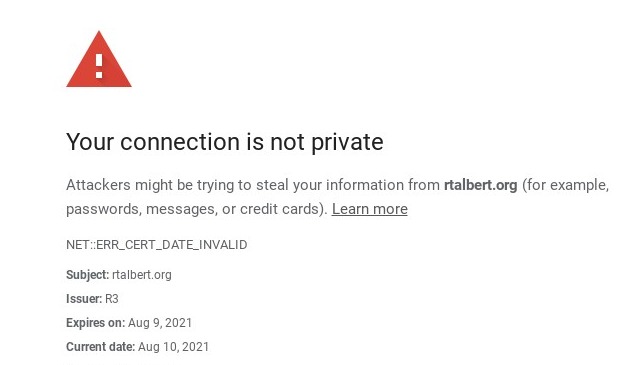Image resolution: width=640 pixels, height=365 pixels.
Task: Click the Subject value rtalbert.org
Action: tap(142, 275)
